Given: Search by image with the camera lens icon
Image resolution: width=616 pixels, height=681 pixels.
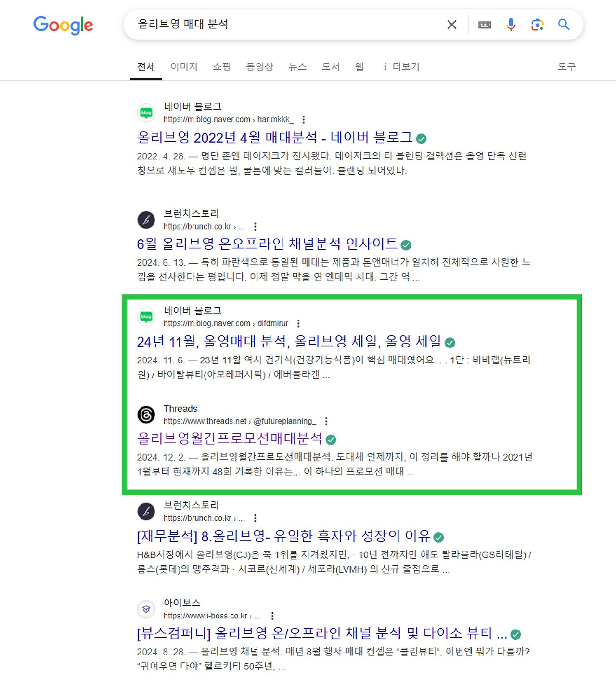Looking at the screenshot, I should pos(537,25).
